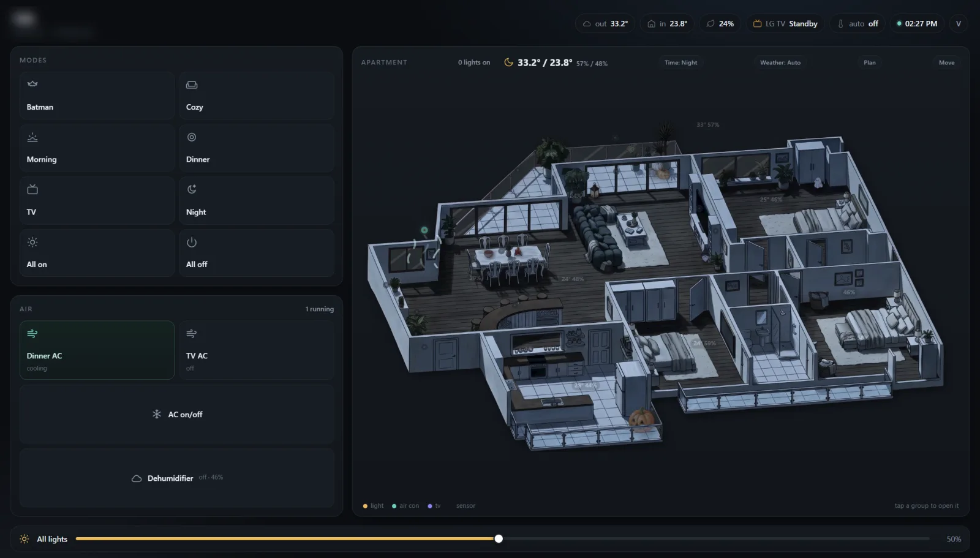Click the wind icon on Dinner AC

coord(32,333)
